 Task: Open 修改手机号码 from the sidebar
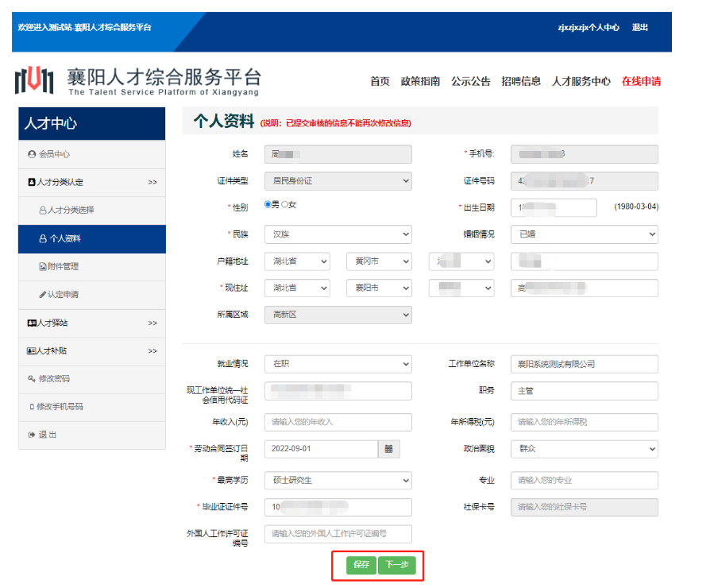coord(60,407)
